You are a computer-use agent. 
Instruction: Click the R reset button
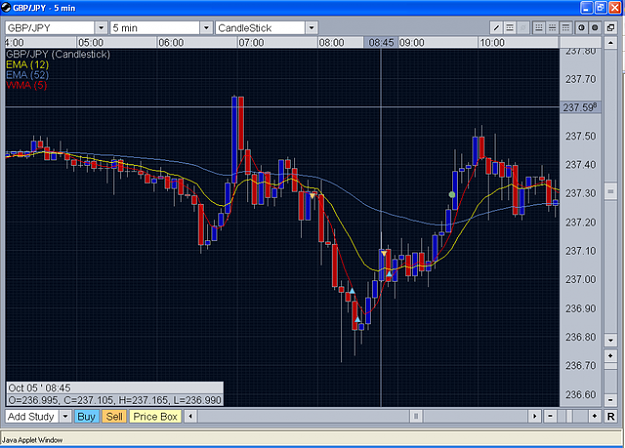coord(611,417)
